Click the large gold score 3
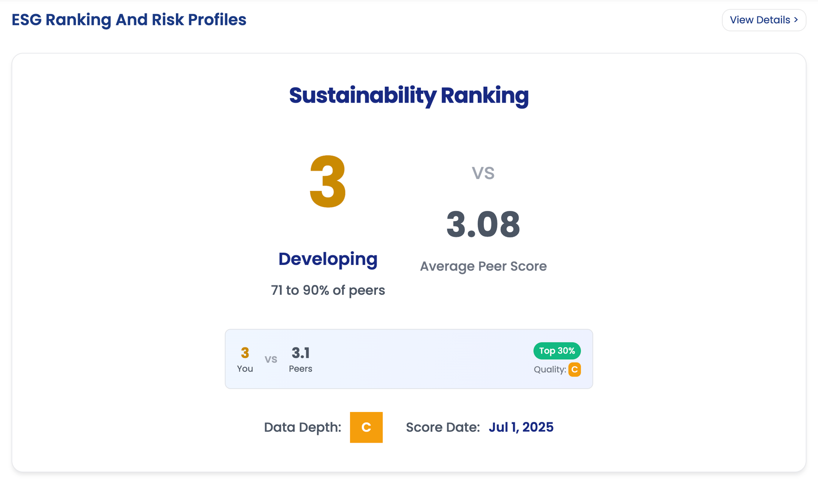818x504 pixels. tap(328, 182)
